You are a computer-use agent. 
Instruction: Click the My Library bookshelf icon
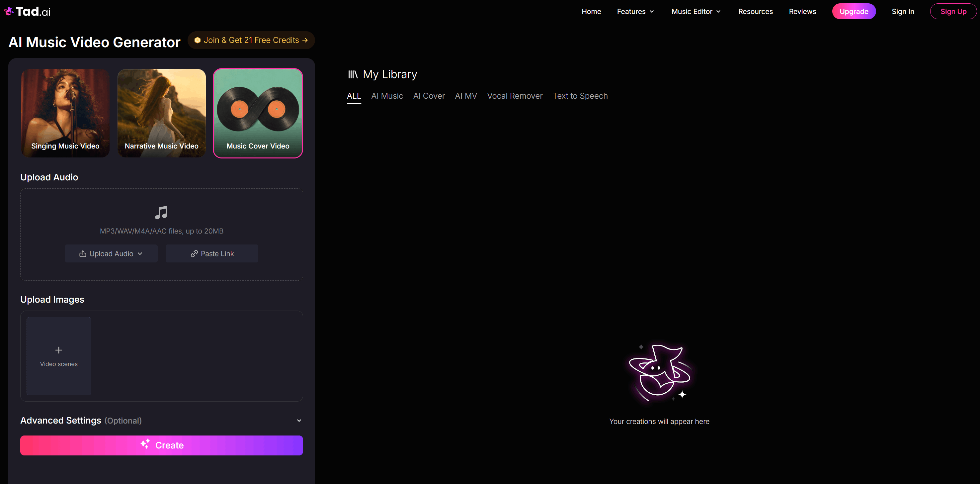click(353, 74)
